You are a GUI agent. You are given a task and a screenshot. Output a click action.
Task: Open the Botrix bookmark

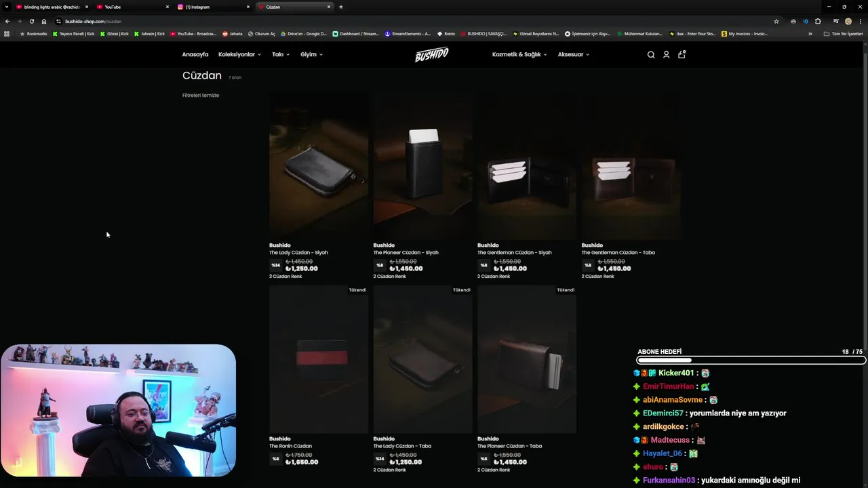tap(446, 34)
